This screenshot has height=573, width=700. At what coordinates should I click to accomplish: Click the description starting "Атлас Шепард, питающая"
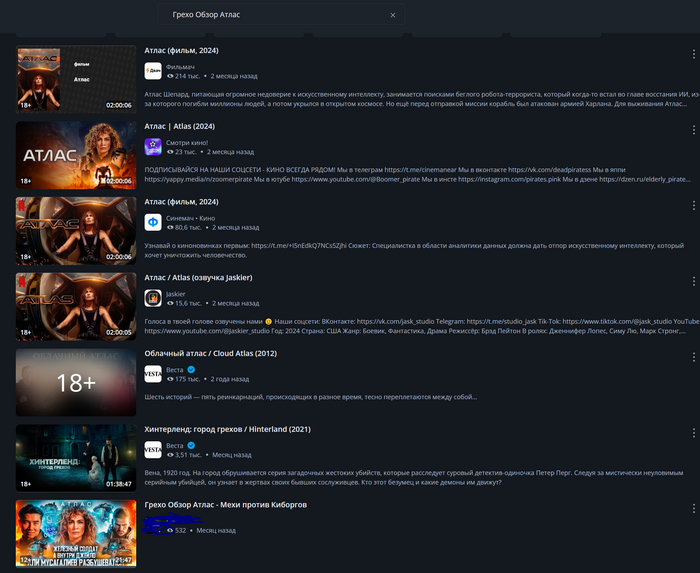[422, 99]
